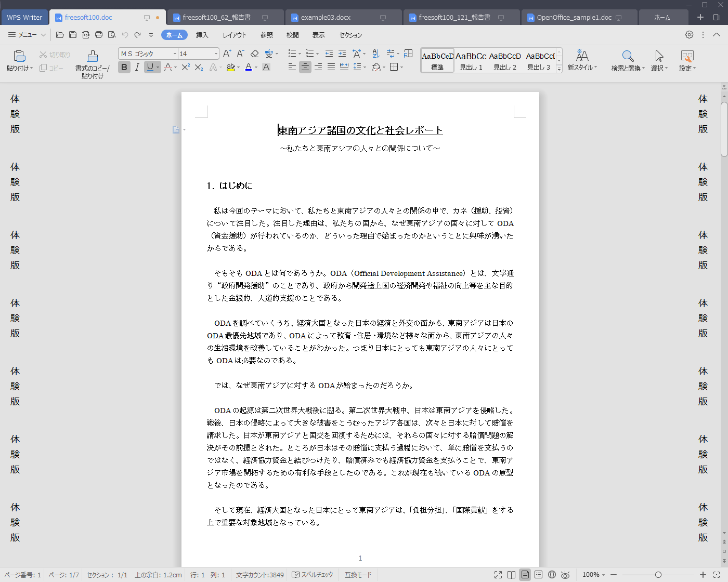Open highlight color dropdown arrow

tap(238, 67)
